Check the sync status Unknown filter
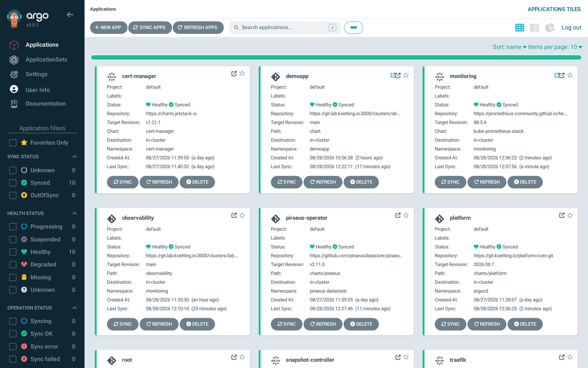Image resolution: width=588 pixels, height=368 pixels. pyautogui.click(x=13, y=170)
